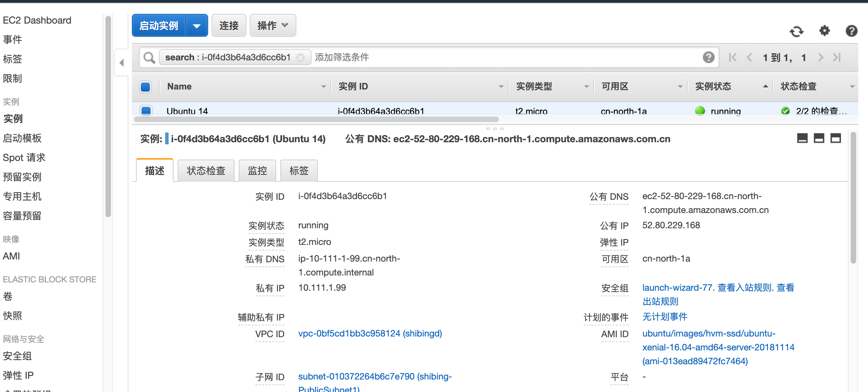Open the 操作 actions dropdown

pyautogui.click(x=273, y=26)
